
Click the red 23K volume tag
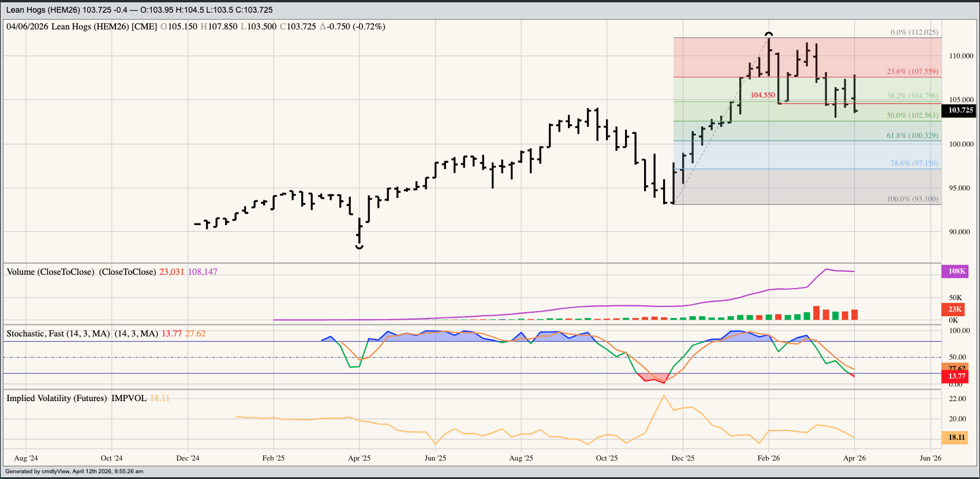coord(955,309)
